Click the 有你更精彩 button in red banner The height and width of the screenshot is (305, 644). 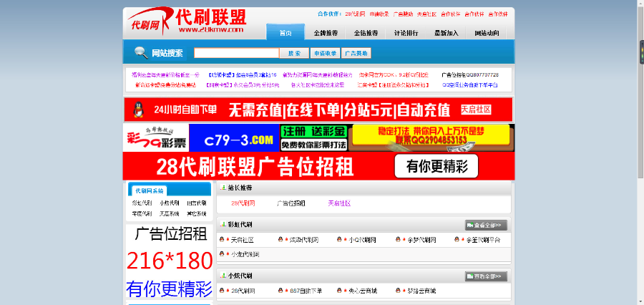[436, 166]
